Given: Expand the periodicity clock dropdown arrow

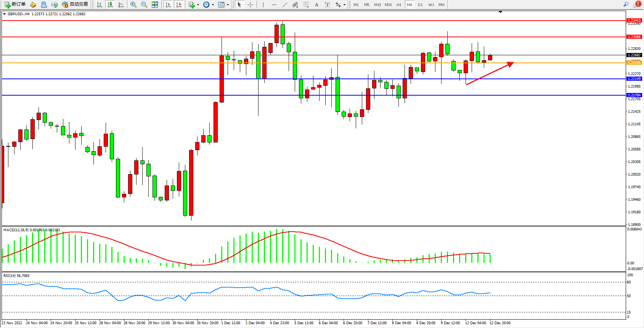Looking at the screenshot, I should (x=213, y=5).
